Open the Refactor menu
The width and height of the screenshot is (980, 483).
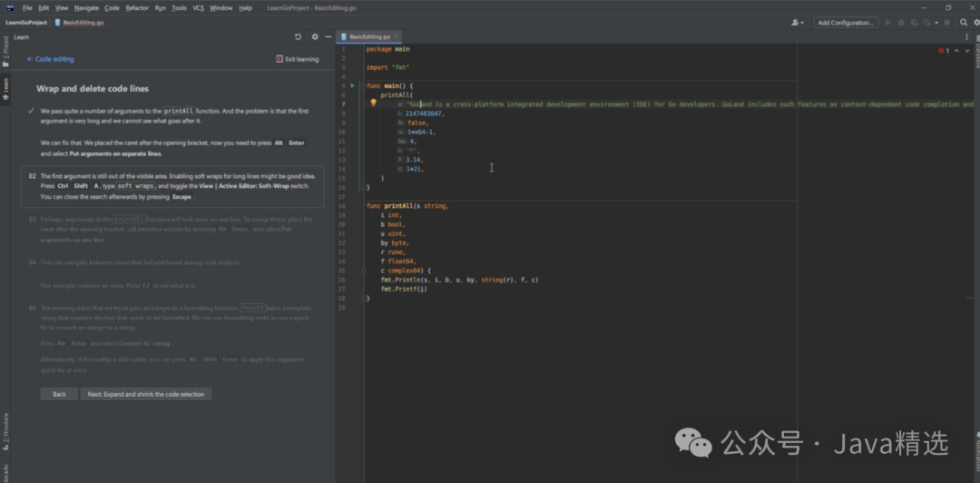pos(137,8)
